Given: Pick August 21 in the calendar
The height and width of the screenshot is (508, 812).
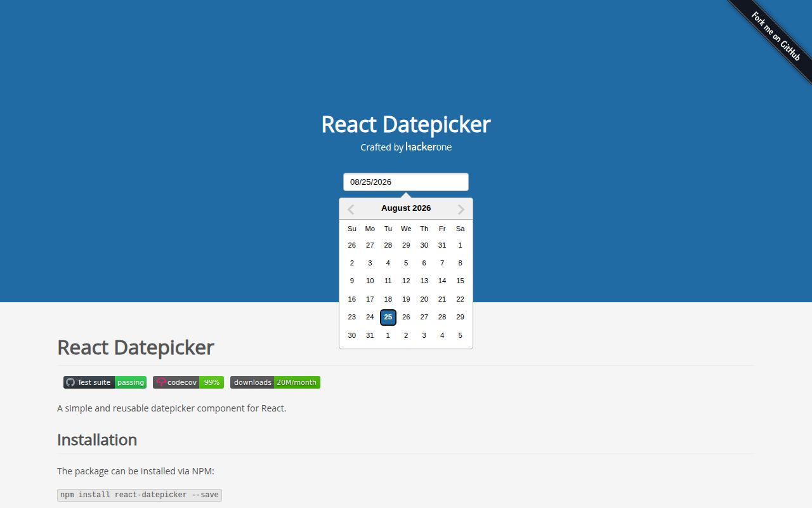Looking at the screenshot, I should pos(442,299).
